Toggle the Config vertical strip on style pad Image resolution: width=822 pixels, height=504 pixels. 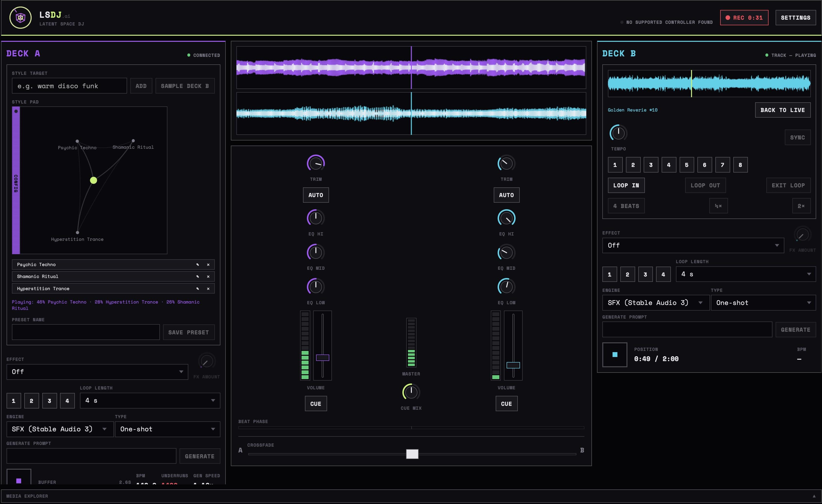tap(16, 181)
